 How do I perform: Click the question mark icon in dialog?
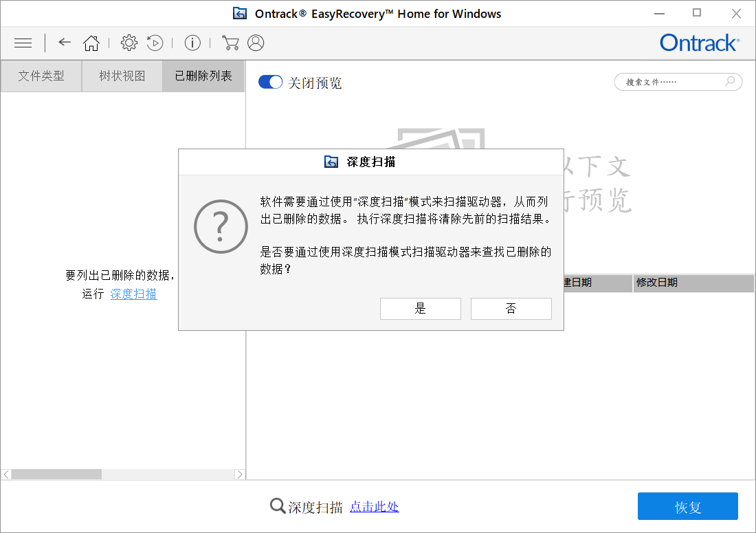[x=221, y=227]
